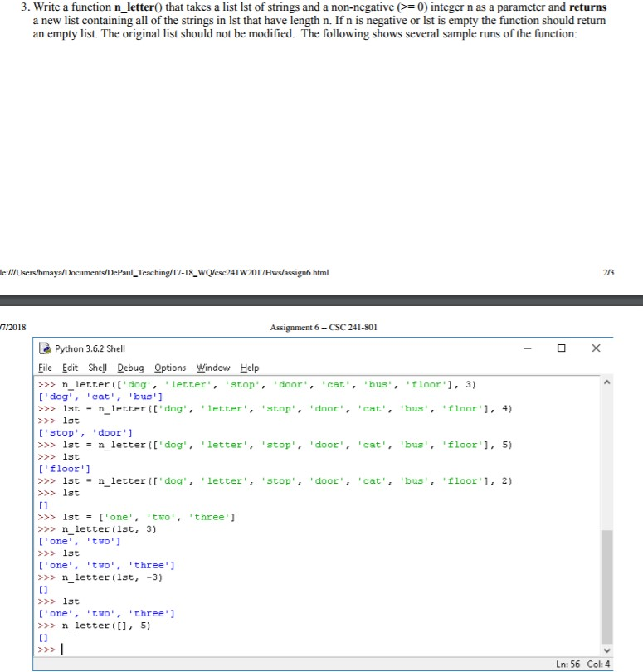Click the bold 'n_letter()' function name in the question
The image size is (643, 672).
coord(138,7)
